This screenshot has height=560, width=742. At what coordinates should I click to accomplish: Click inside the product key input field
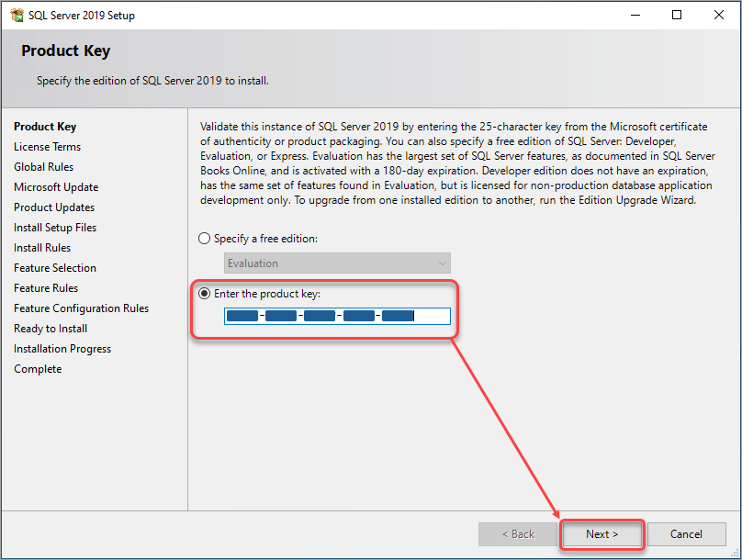point(337,316)
